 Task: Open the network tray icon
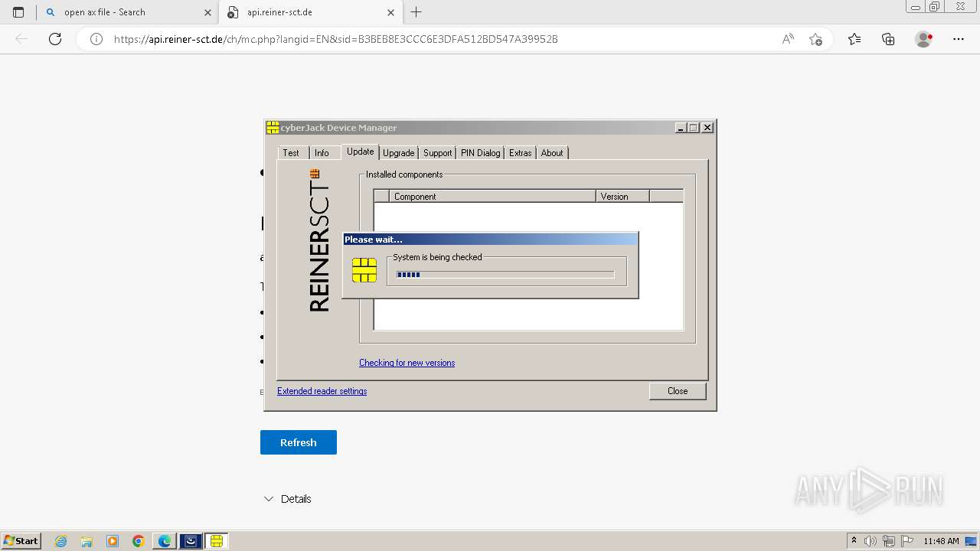[x=889, y=541]
